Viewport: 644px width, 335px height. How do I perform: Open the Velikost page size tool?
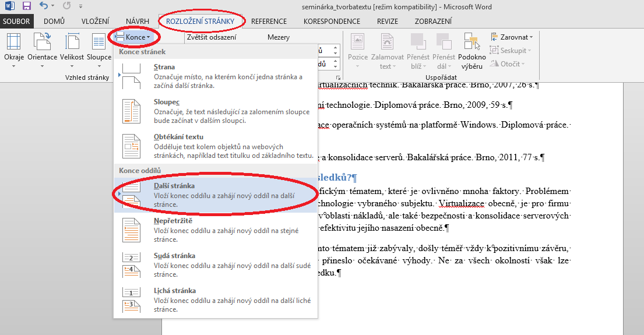click(x=72, y=50)
